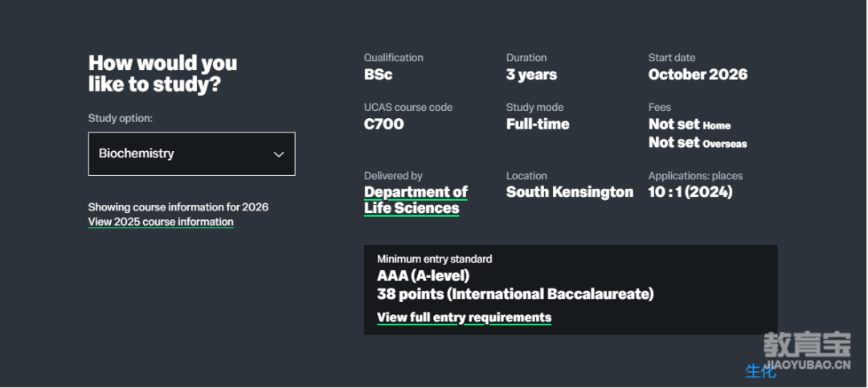Click the blue 生化 label
Viewport: 868px width, 388px height.
pyautogui.click(x=760, y=371)
